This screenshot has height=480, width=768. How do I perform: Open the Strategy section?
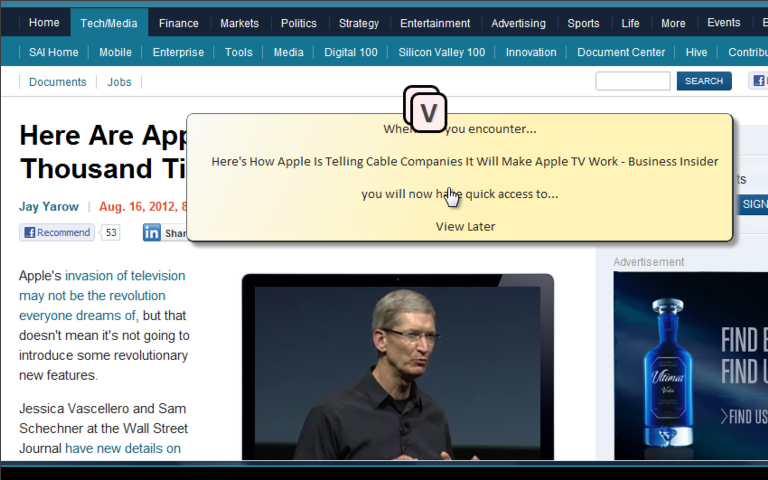359,23
